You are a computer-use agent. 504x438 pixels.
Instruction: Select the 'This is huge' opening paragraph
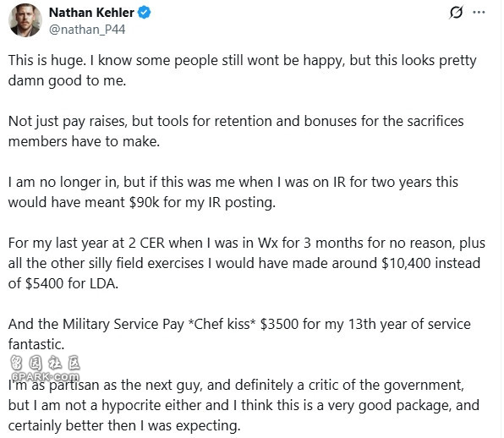[x=243, y=70]
